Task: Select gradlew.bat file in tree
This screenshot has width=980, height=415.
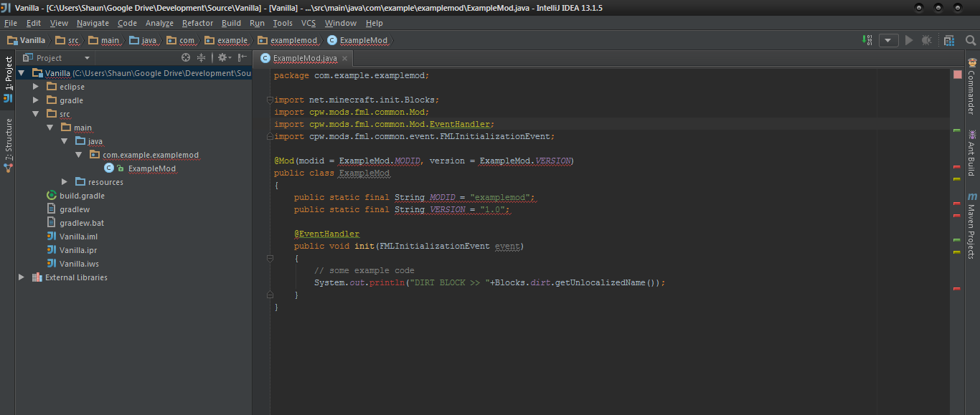Action: [x=82, y=223]
